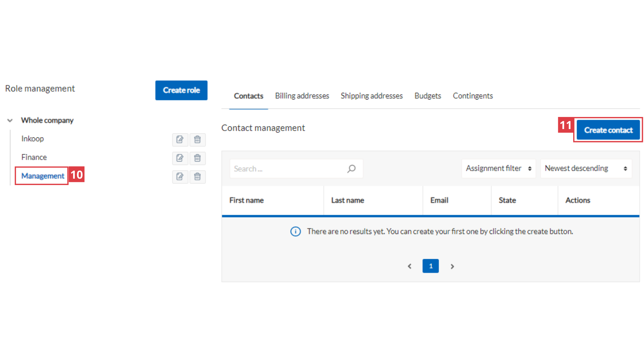This screenshot has height=362, width=644.
Task: Switch to the Budgets tab
Action: (428, 96)
